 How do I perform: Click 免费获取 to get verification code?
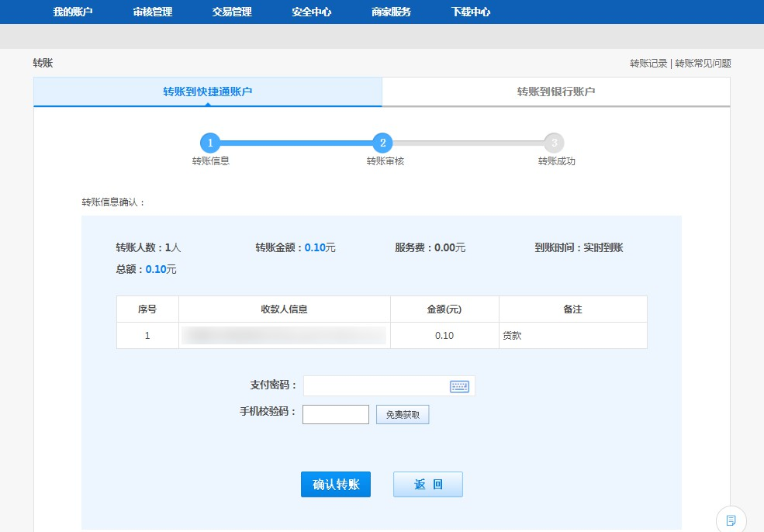pyautogui.click(x=403, y=415)
